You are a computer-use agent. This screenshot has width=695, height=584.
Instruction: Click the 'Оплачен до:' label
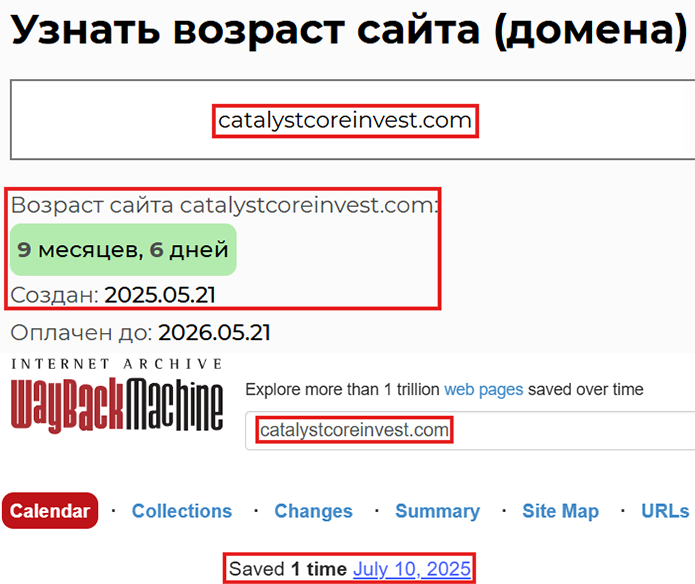(82, 332)
